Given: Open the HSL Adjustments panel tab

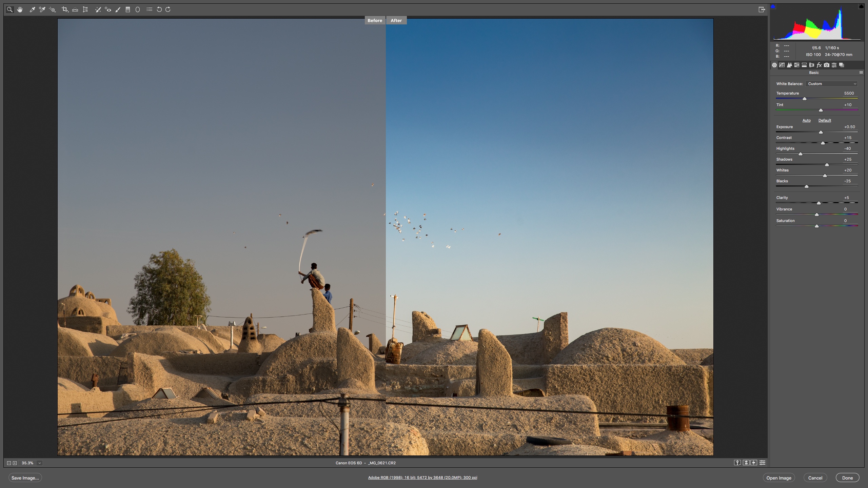Looking at the screenshot, I should (x=797, y=65).
